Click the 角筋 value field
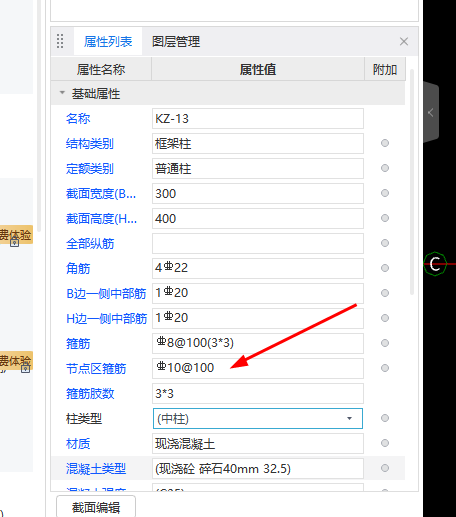This screenshot has width=456, height=517. [258, 268]
